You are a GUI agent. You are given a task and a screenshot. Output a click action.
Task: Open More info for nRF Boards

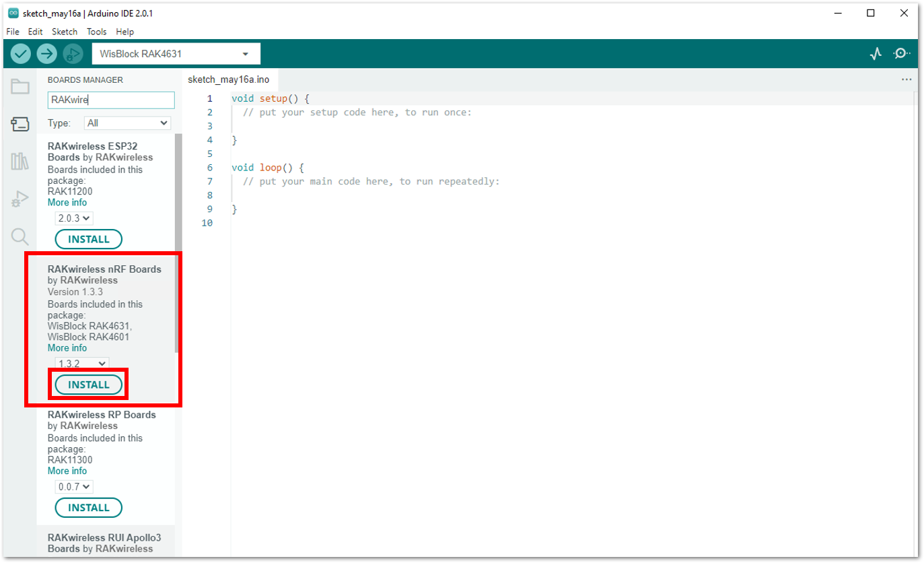(67, 348)
